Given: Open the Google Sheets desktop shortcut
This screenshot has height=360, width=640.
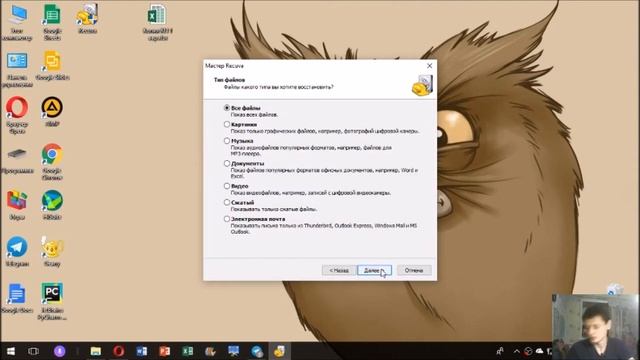Looking at the screenshot, I should coord(52,22).
